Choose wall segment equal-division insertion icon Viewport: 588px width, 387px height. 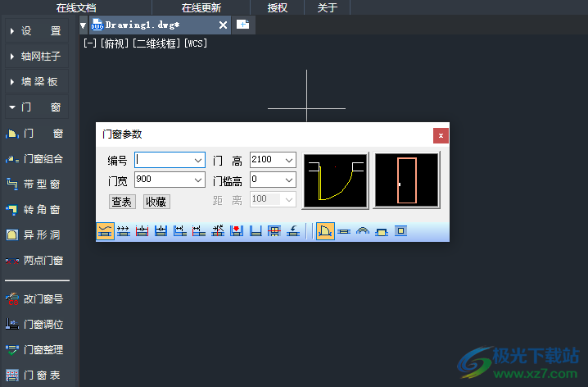tap(161, 231)
